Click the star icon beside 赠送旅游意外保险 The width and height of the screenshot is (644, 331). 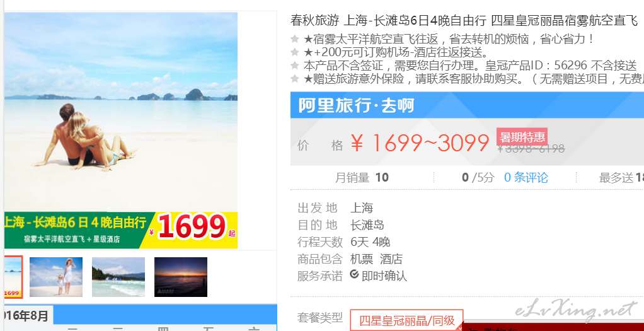[x=294, y=78]
